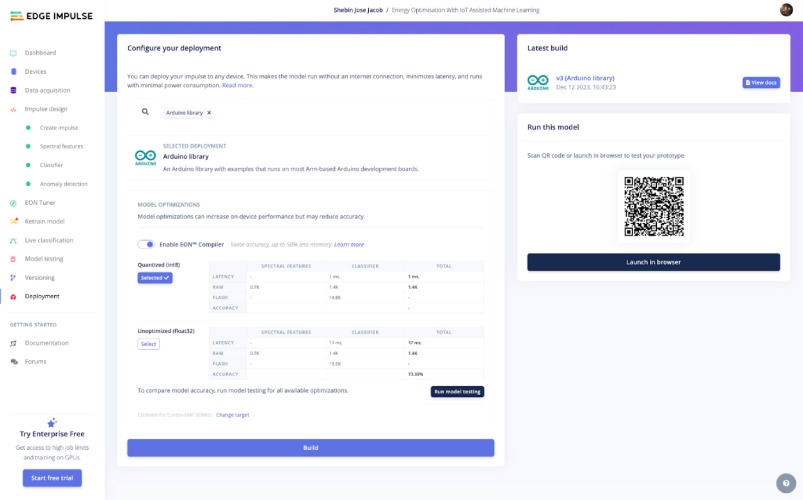Click the Build button
Image resolution: width=803 pixels, height=500 pixels.
pos(310,448)
